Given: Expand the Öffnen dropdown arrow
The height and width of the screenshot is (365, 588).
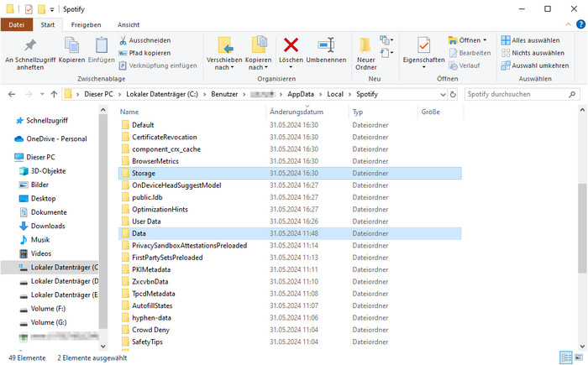Looking at the screenshot, I should 485,40.
